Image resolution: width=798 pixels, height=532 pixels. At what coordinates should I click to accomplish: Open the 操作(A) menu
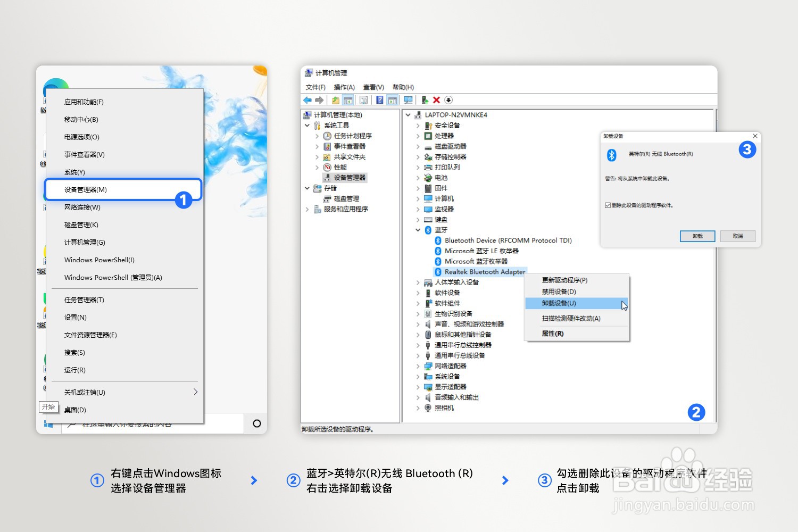click(344, 87)
